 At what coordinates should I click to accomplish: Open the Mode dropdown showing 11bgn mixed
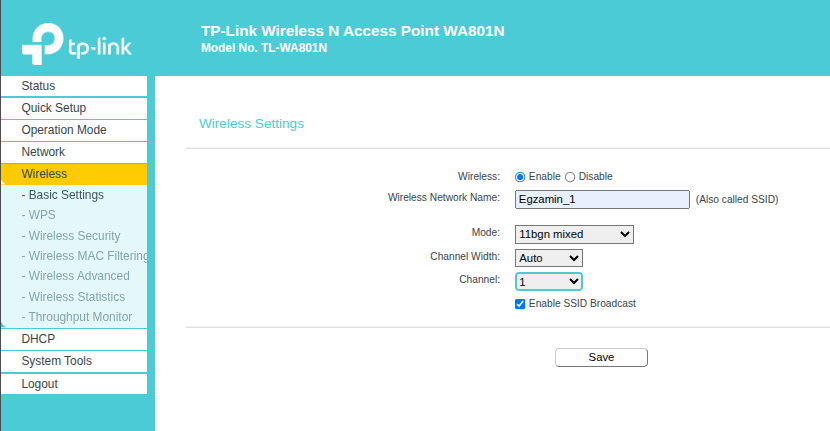pyautogui.click(x=574, y=234)
